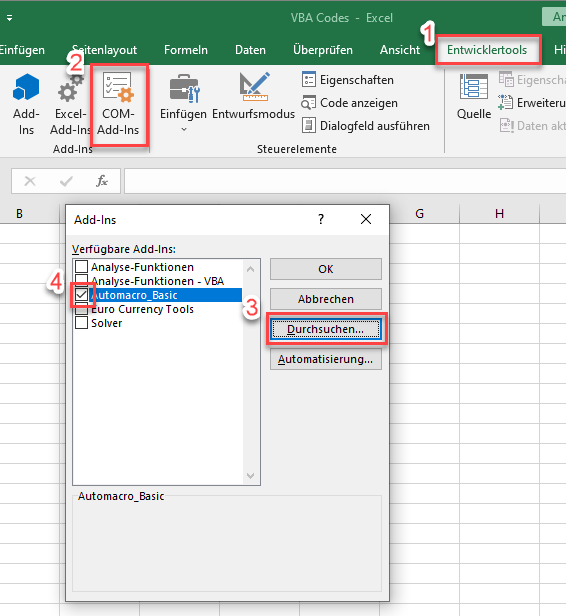Viewport: 566px width, 616px height.
Task: Open Eigenschaften in Steuerelemente group
Action: click(348, 80)
